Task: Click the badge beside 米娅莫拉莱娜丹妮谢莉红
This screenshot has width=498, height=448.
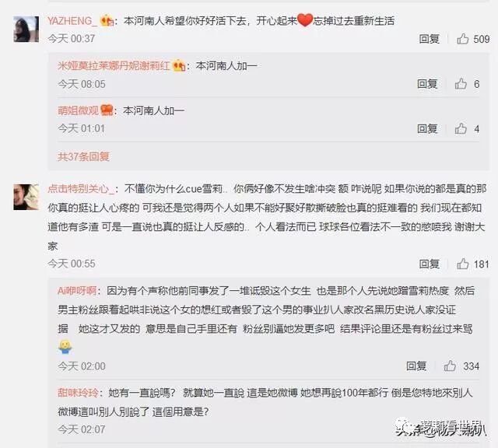Action: point(179,66)
